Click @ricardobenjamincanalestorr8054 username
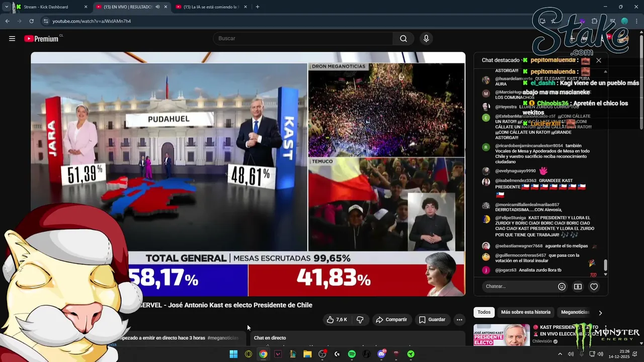The image size is (644, 362). 529,146
